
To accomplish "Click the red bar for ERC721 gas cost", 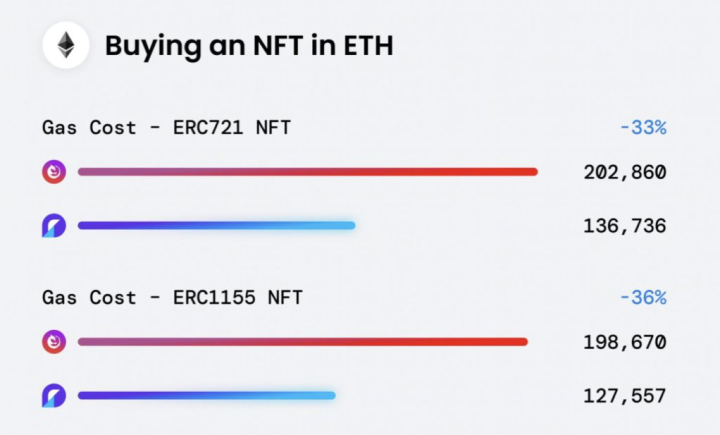I will pyautogui.click(x=308, y=172).
